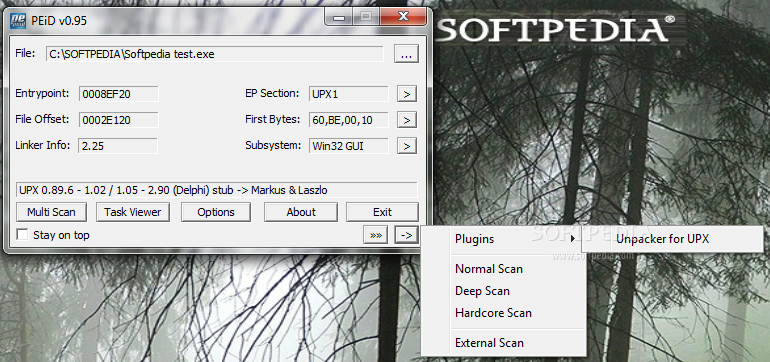
Task: Choose Hardcore Scan from menu
Action: tap(504, 313)
